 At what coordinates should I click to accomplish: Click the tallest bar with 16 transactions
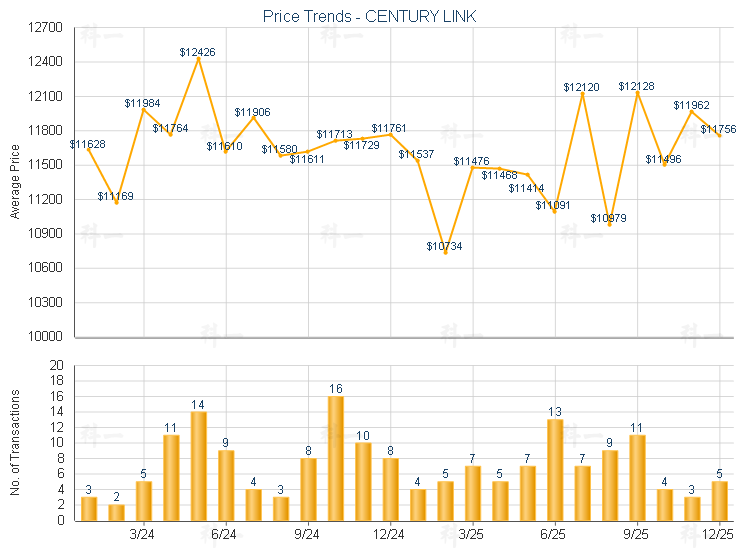pyautogui.click(x=336, y=458)
